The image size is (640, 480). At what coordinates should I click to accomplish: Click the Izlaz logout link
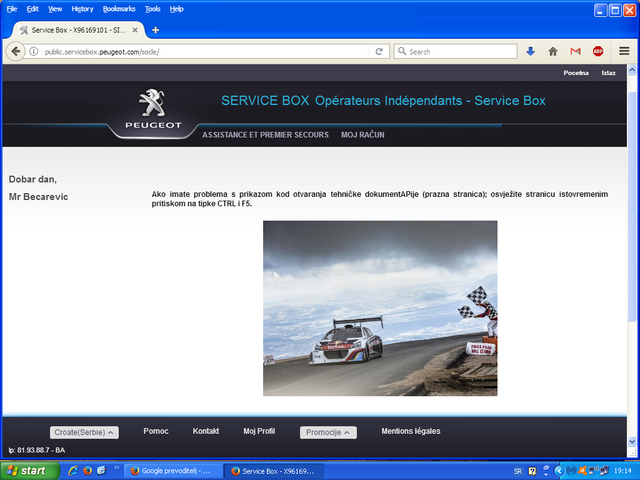pyautogui.click(x=608, y=73)
